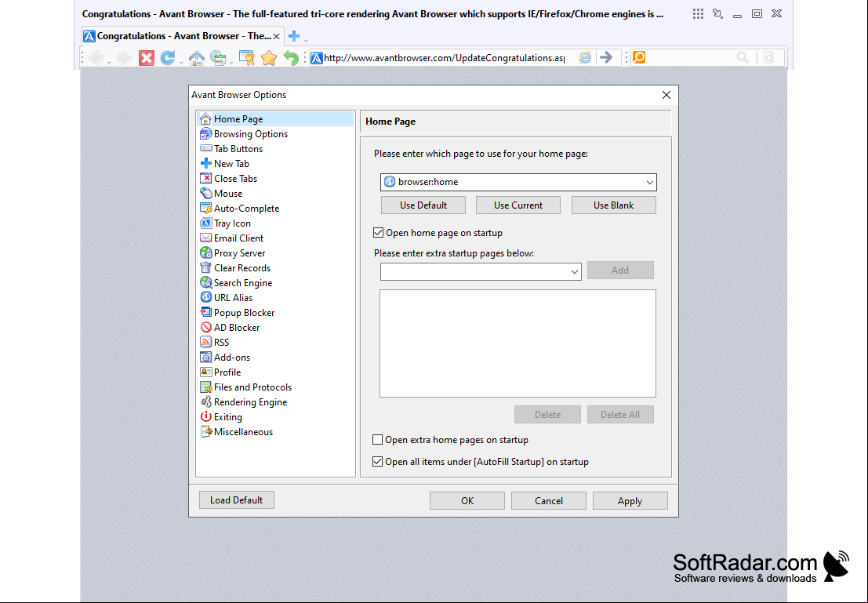Viewport: 868px width, 603px height.
Task: Click the Refresh page toolbar icon
Action: (x=167, y=57)
